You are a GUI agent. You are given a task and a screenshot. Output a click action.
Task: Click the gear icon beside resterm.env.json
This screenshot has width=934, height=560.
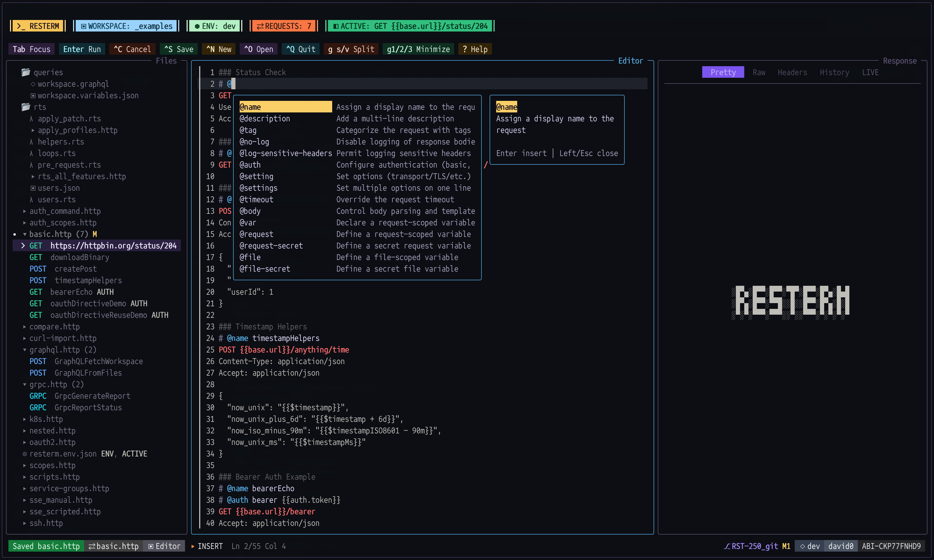point(24,454)
